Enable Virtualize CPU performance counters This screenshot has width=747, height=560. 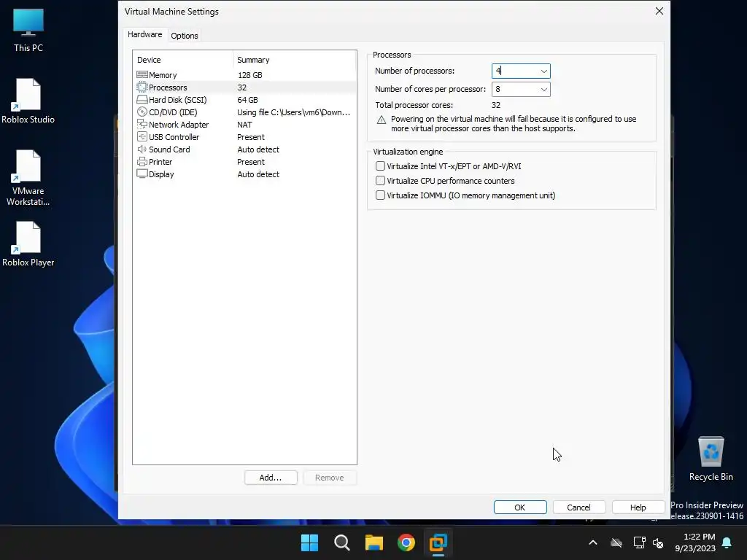(x=380, y=181)
